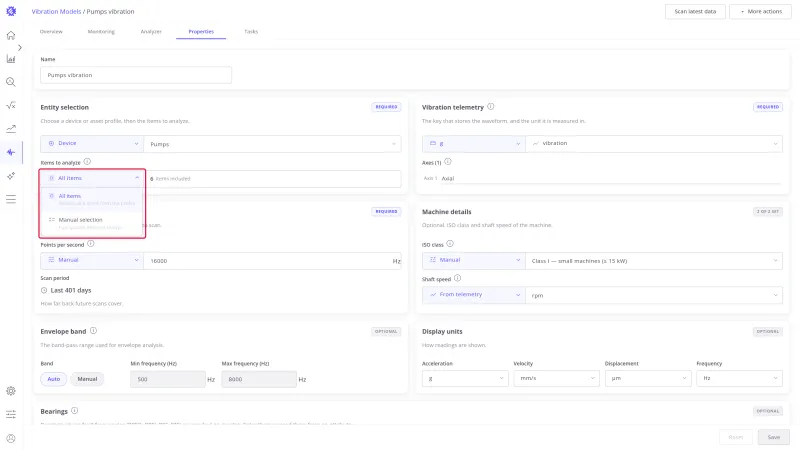Open the magnifier search sidebar icon
The image size is (800, 450).
[11, 82]
